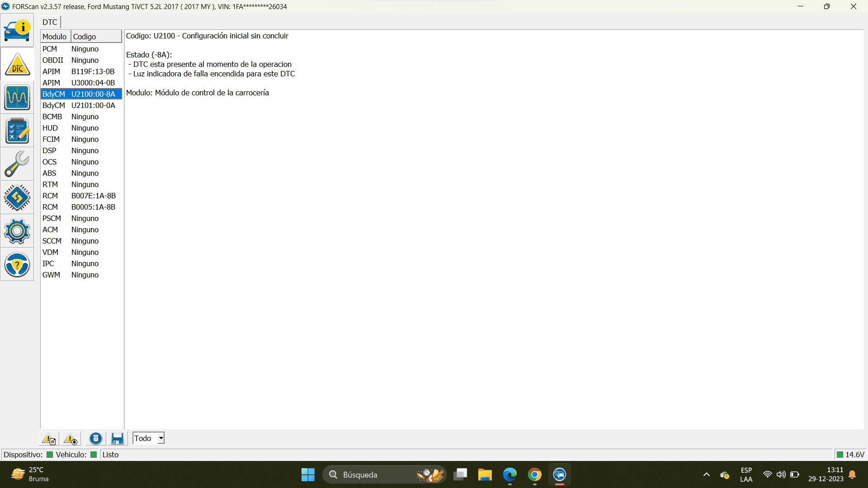868x488 pixels.
Task: Open the vehicle information section
Action: click(17, 30)
